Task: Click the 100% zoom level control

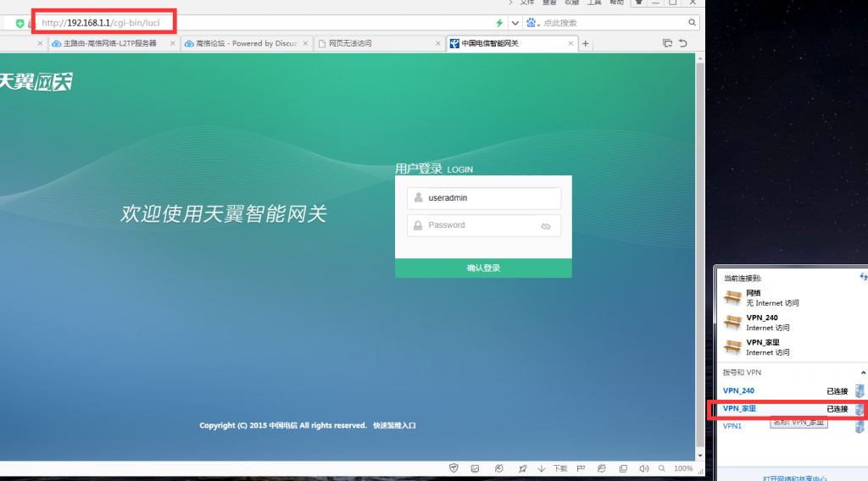Action: (683, 468)
